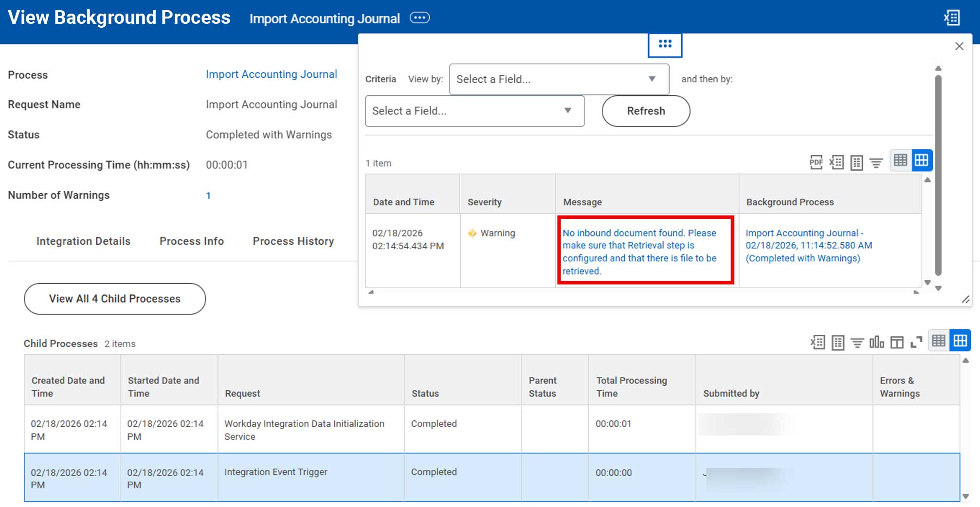Viewport: 980px width, 507px height.
Task: Export the page using the top-right Excel icon
Action: coord(952,18)
